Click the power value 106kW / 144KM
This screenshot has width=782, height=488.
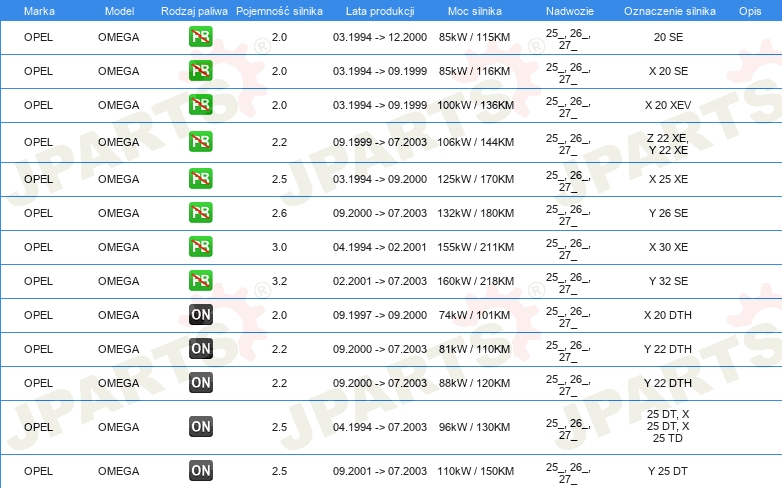pyautogui.click(x=475, y=142)
